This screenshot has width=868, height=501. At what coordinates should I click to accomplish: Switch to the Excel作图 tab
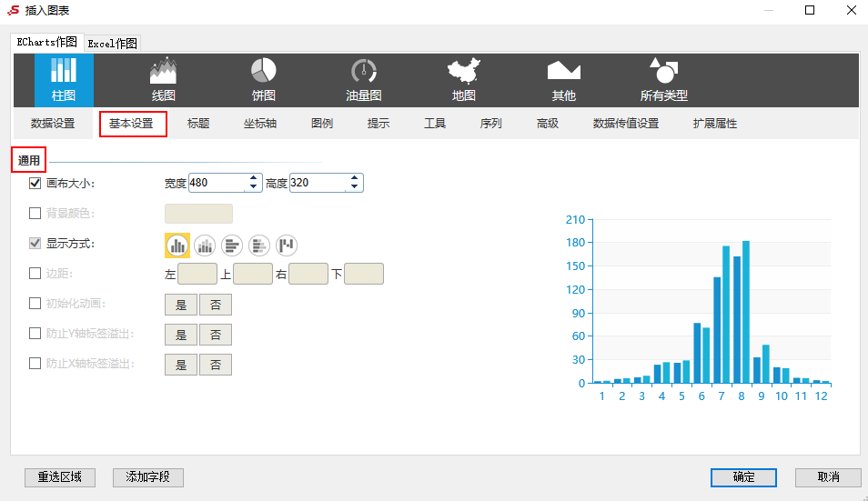click(x=113, y=43)
